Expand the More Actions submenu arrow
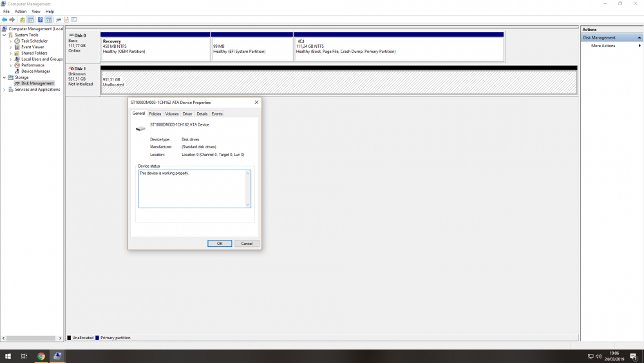The image size is (644, 363). [639, 46]
